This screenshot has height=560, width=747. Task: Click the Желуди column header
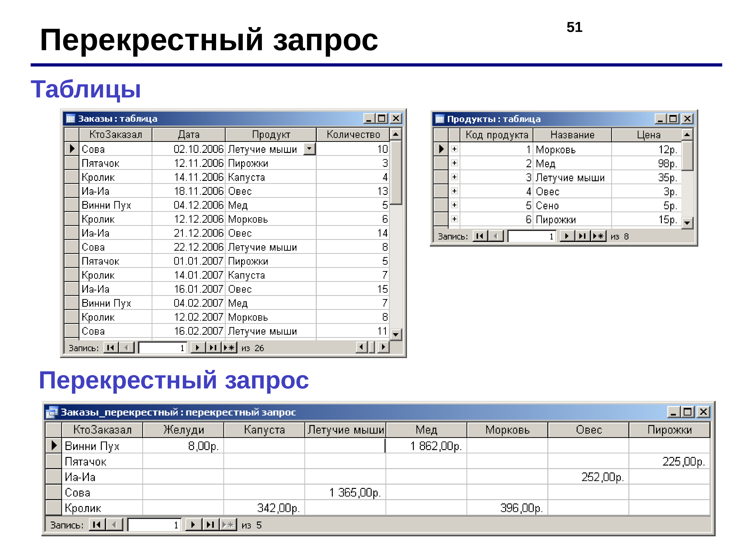[x=183, y=430]
